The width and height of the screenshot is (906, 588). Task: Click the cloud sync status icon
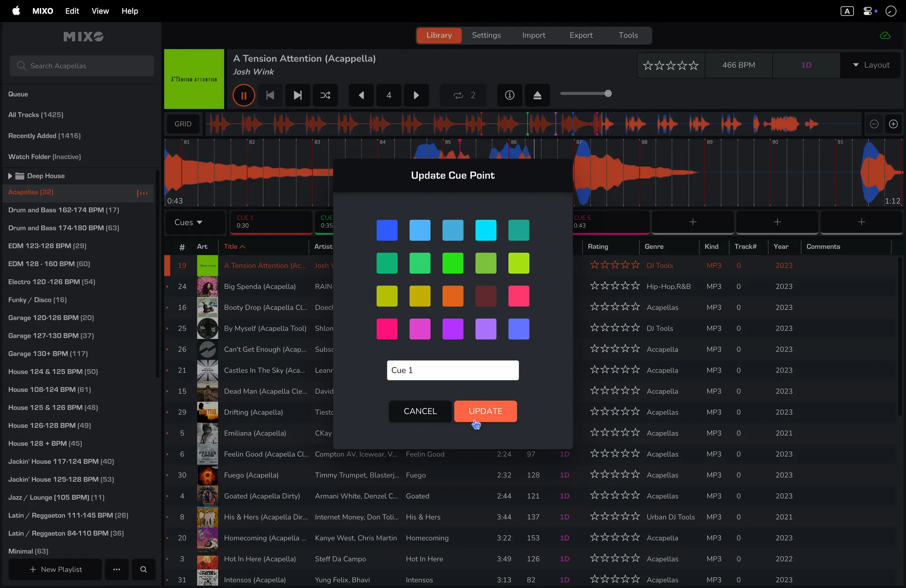pyautogui.click(x=885, y=35)
